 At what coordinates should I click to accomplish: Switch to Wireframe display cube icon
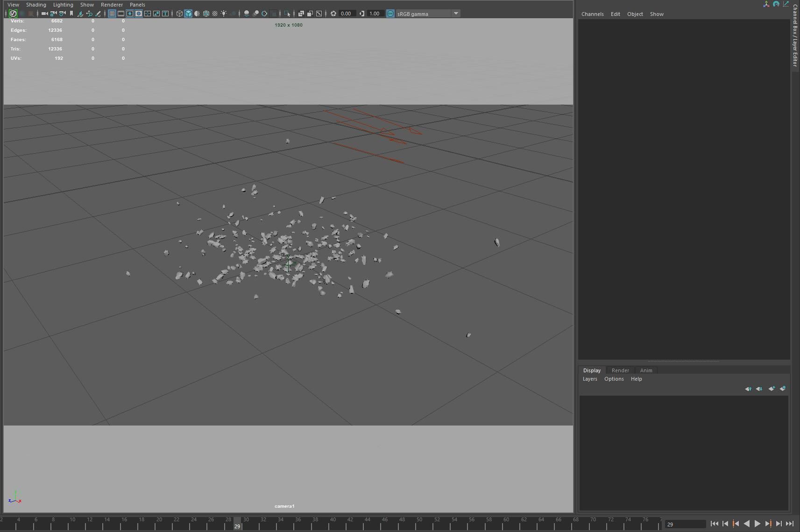coord(179,14)
